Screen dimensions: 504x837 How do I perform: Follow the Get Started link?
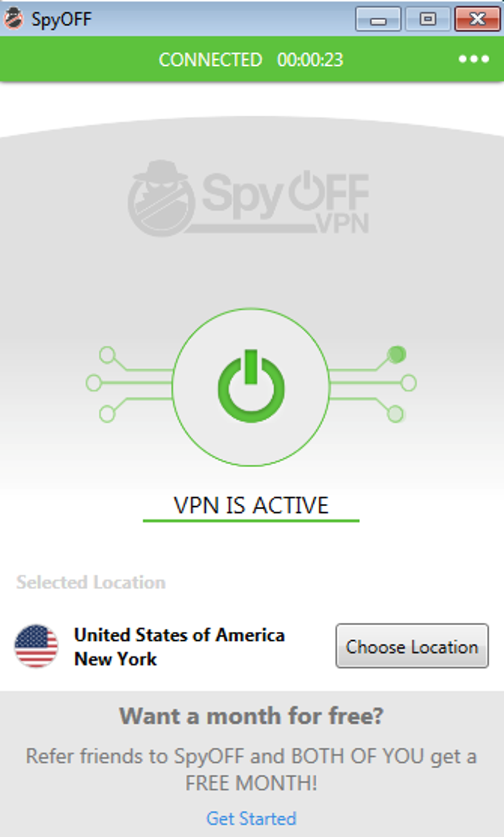pos(251,819)
